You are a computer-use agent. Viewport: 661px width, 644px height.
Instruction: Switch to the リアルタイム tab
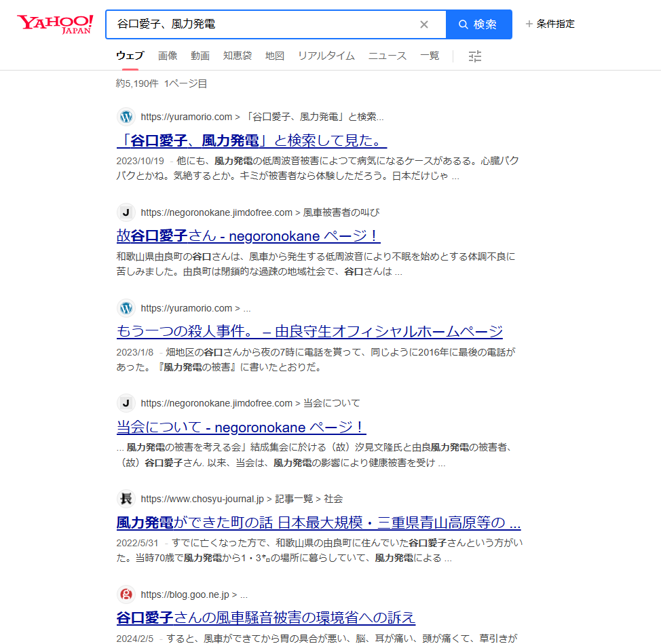(x=326, y=56)
